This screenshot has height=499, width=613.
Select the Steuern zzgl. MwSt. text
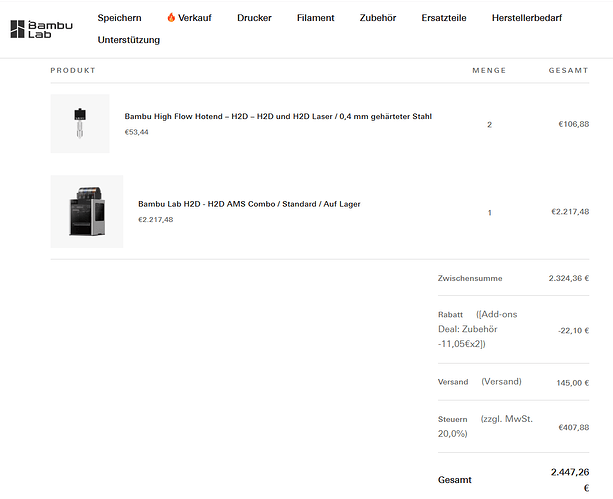[485, 426]
